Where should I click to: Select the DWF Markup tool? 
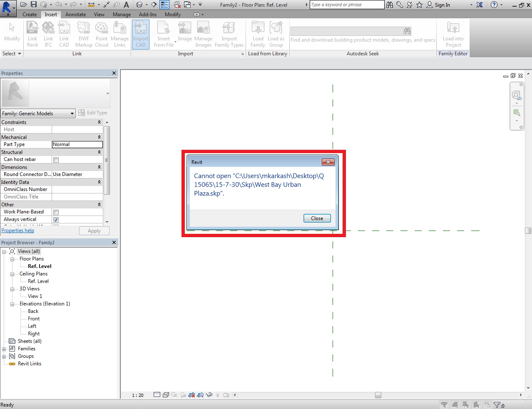(83, 33)
